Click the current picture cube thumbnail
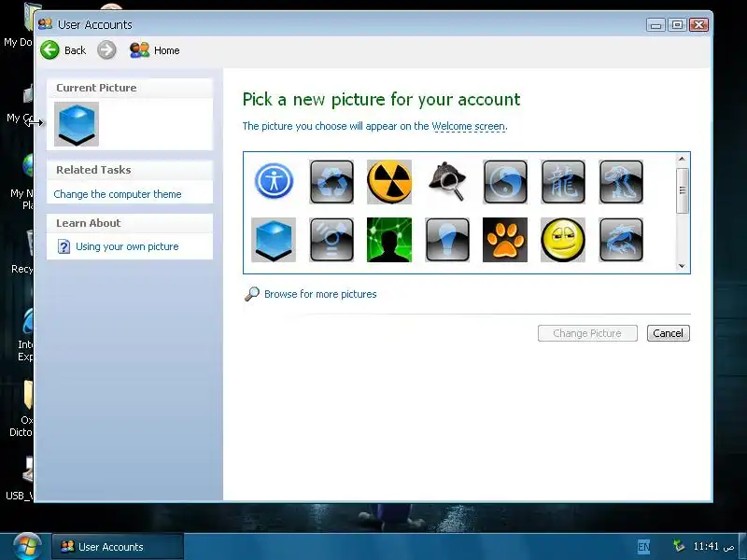This screenshot has height=560, width=747. (x=77, y=124)
